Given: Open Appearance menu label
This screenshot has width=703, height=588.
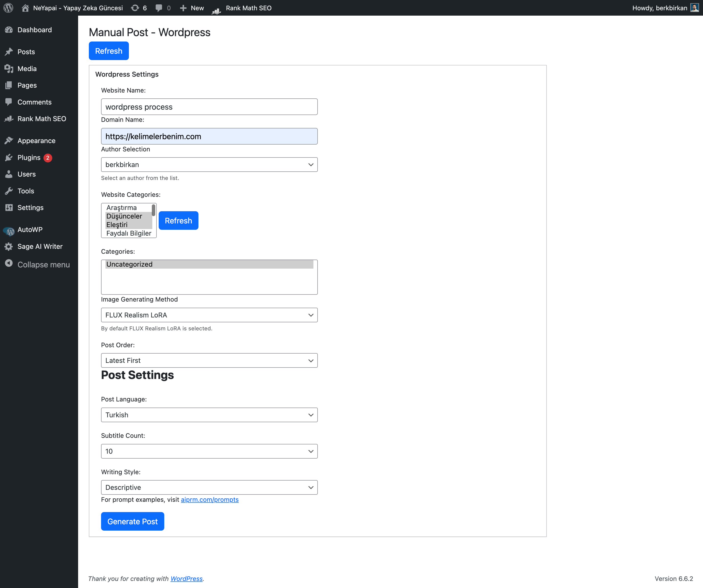Looking at the screenshot, I should point(36,141).
